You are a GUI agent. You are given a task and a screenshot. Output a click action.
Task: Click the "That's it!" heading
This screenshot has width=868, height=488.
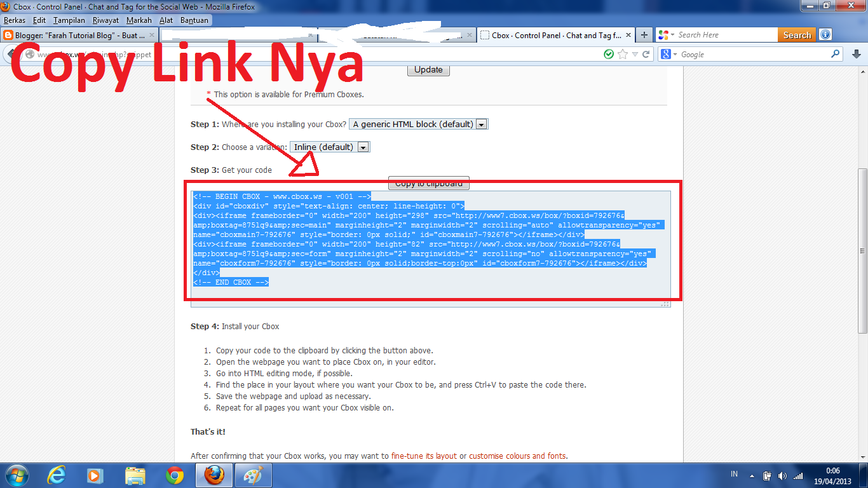[208, 432]
